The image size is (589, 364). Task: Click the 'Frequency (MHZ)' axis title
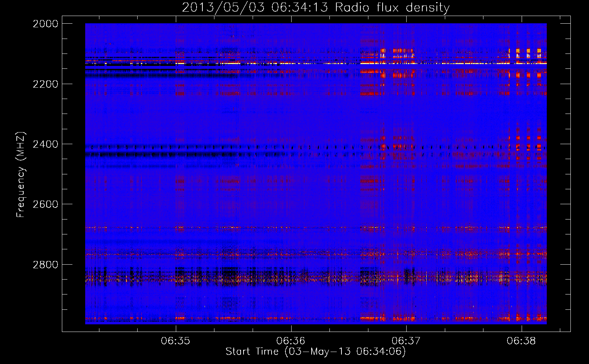coord(21,175)
